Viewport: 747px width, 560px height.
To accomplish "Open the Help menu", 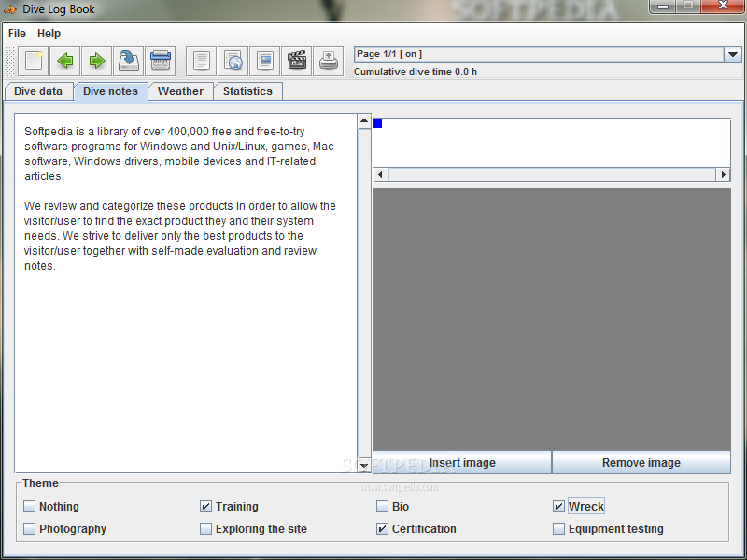I will point(49,34).
